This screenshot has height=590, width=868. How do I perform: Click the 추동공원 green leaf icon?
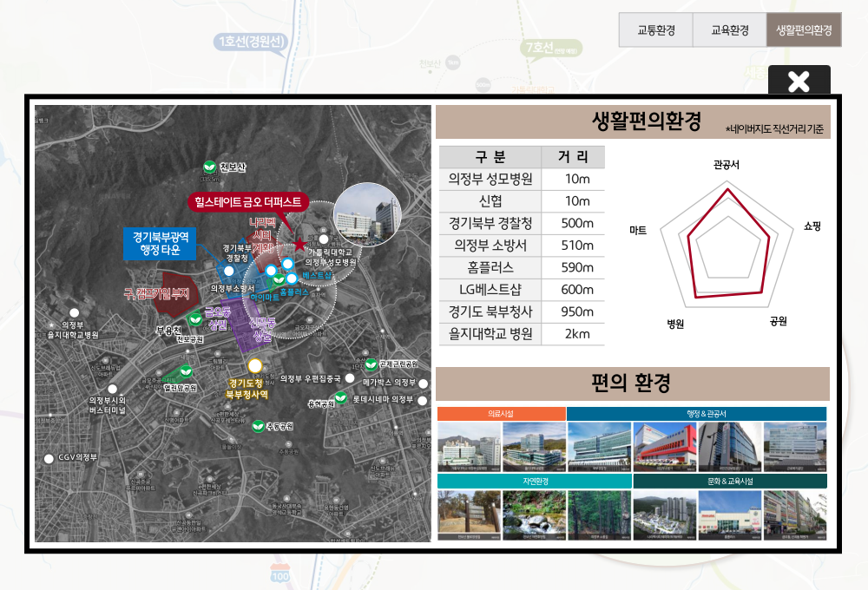point(258,426)
